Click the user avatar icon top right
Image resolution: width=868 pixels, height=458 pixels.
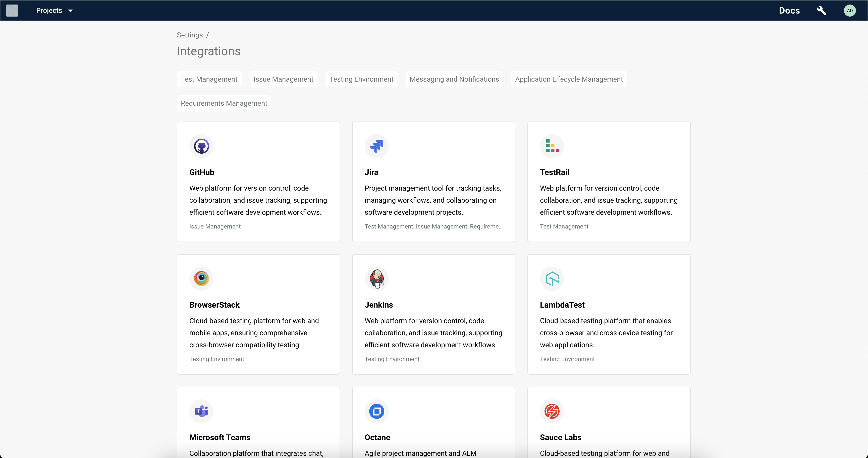tap(850, 10)
